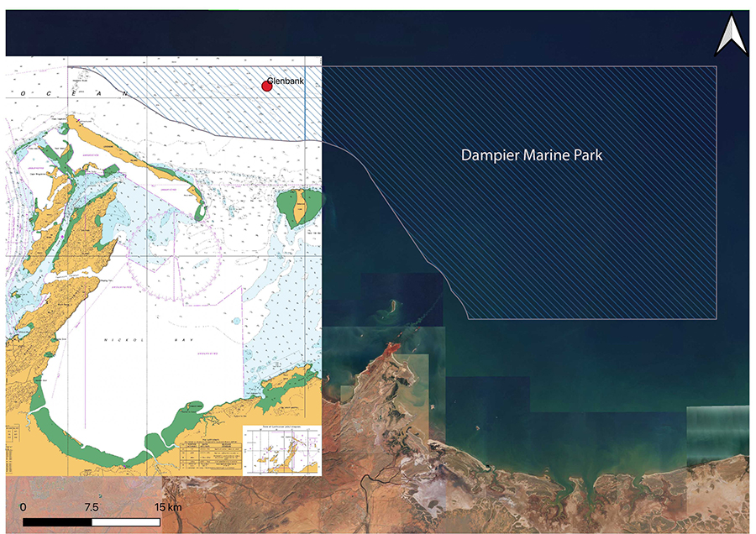This screenshot has width=756, height=534.
Task: Click the "15 km" scale label
Action: 168,508
